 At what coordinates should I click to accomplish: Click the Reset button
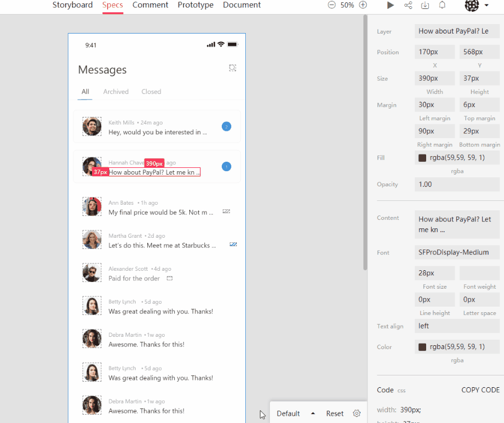[x=335, y=413]
